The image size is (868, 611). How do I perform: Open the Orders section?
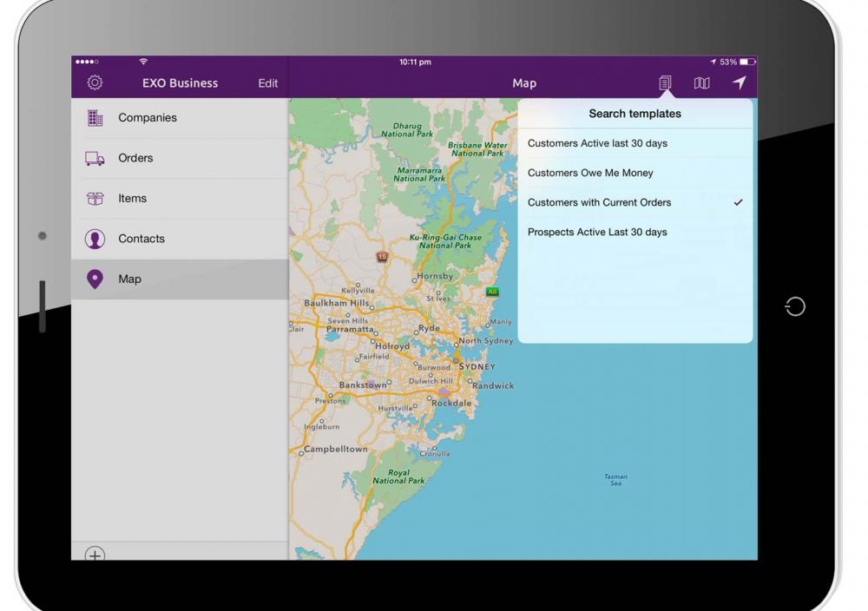pos(180,158)
